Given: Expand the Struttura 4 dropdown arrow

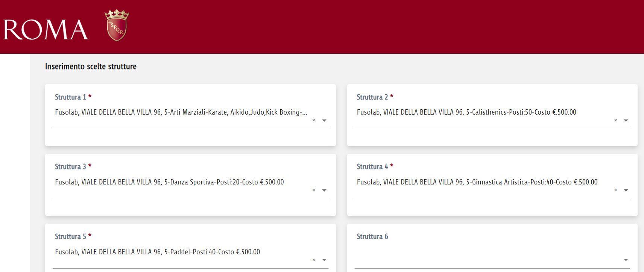Looking at the screenshot, I should click(x=626, y=190).
